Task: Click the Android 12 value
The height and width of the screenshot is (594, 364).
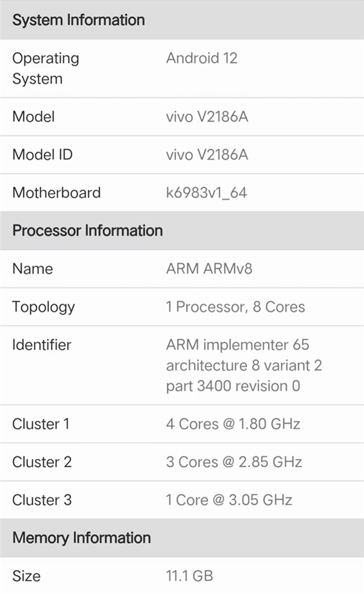Action: tap(201, 58)
